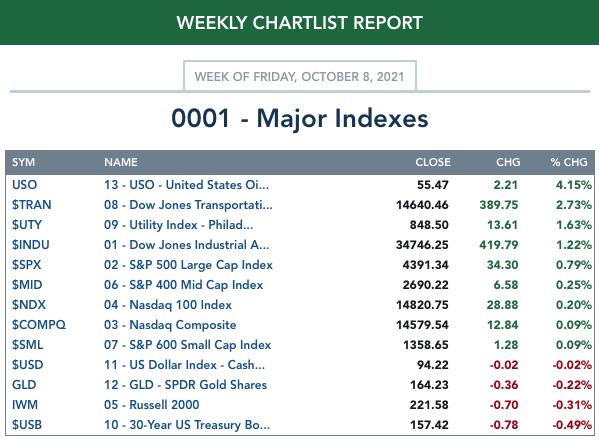Open Dow Jones Industrial chart name link
This screenshot has width=599, height=440.
click(x=186, y=245)
